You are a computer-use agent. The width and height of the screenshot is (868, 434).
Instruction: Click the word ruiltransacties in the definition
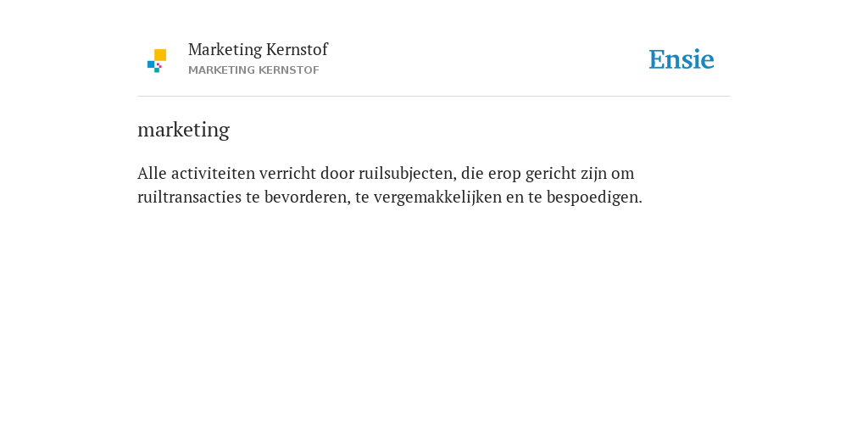pyautogui.click(x=189, y=197)
